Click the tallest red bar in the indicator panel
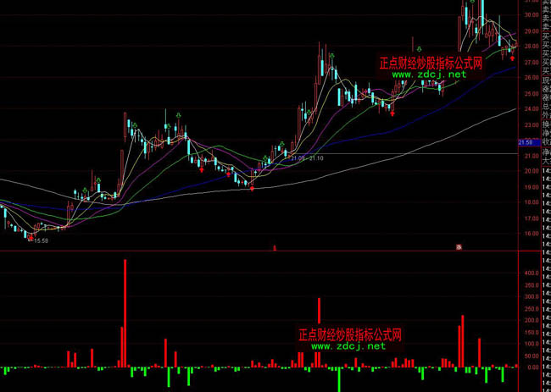Screen dimensions: 551x392 tap(125, 313)
